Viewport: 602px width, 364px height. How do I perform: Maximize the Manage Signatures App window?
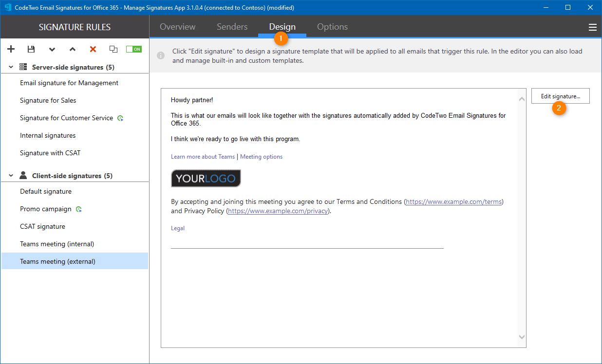568,7
